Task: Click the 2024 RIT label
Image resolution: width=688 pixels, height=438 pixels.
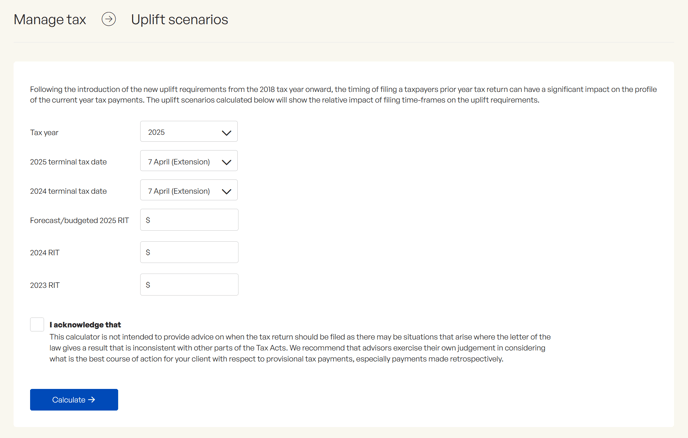Action: (45, 253)
